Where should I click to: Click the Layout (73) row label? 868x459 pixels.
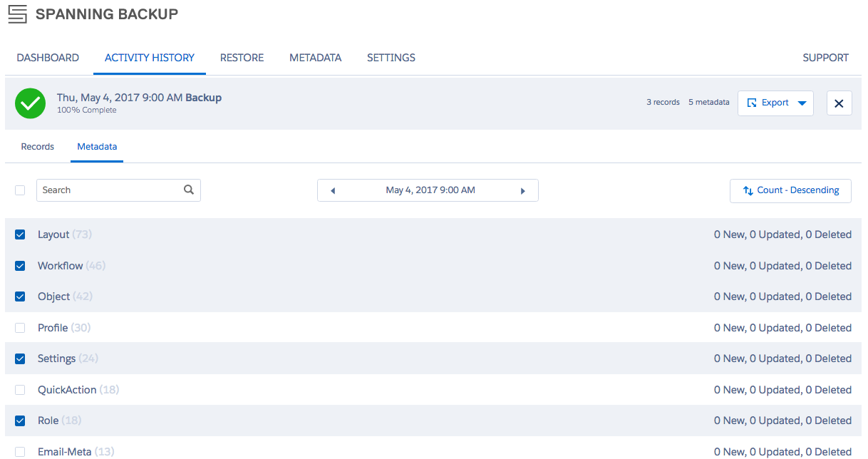65,234
